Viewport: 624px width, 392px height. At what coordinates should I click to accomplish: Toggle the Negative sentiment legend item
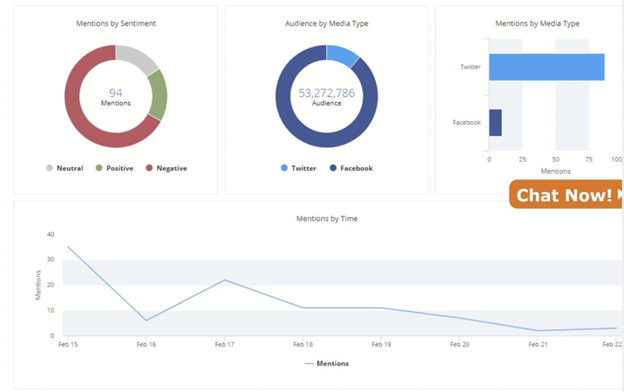tap(166, 168)
